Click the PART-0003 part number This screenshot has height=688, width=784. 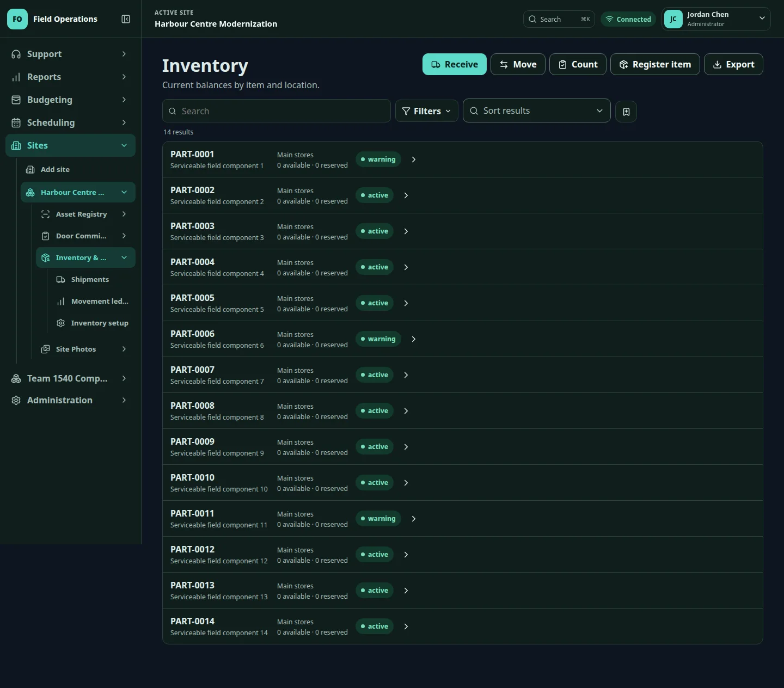point(192,226)
